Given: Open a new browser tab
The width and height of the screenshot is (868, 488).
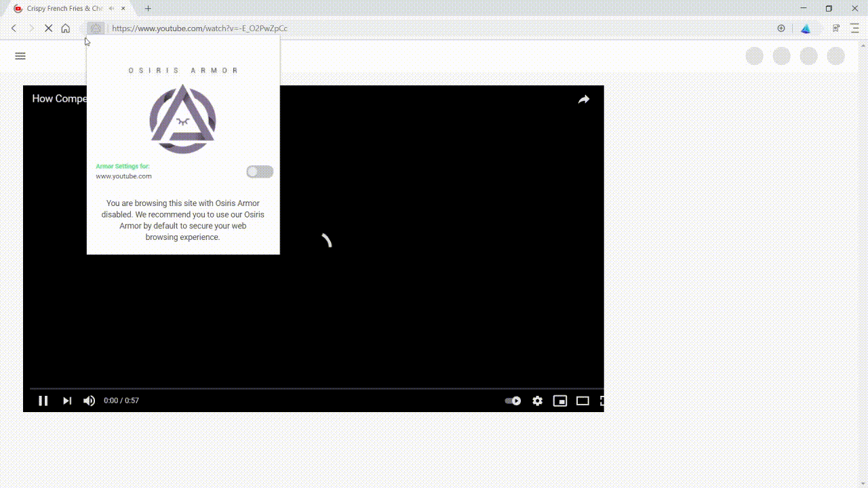Looking at the screenshot, I should tap(148, 9).
